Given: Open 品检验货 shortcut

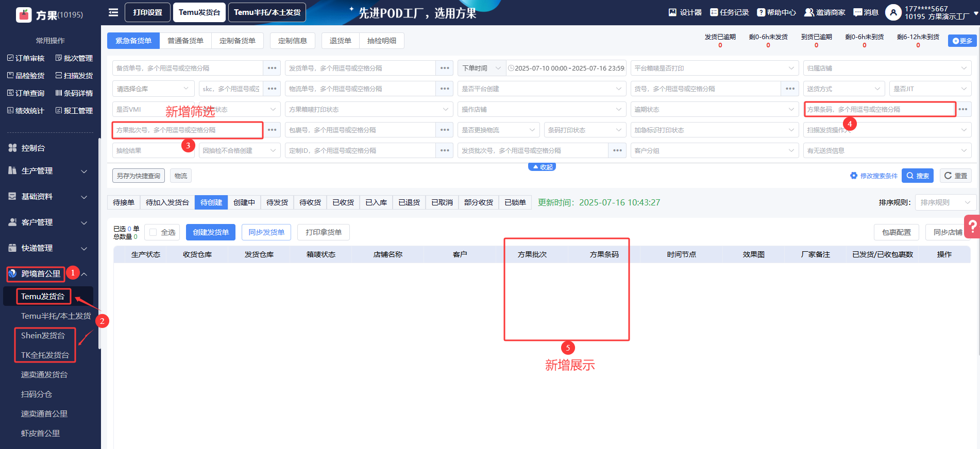Looking at the screenshot, I should pyautogui.click(x=26, y=76).
